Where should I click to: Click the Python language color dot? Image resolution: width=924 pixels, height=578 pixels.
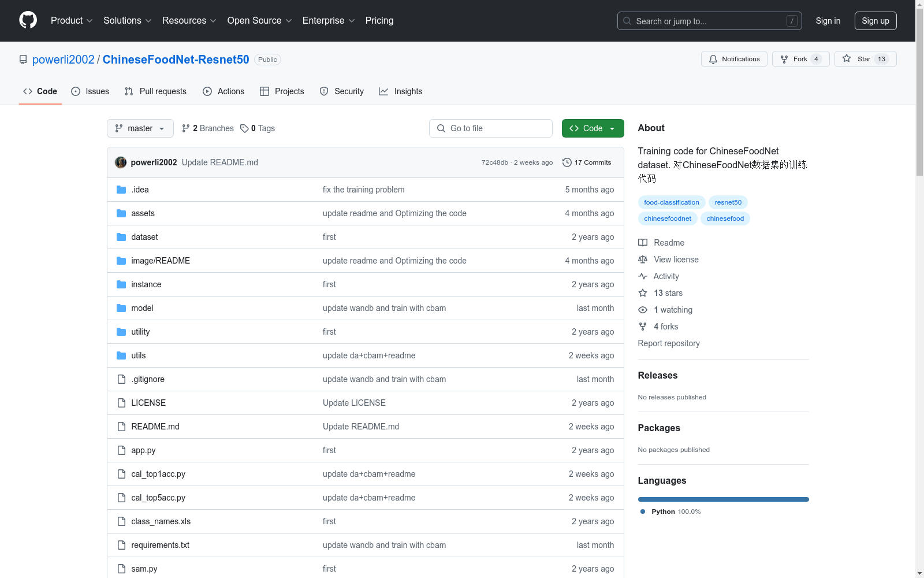(643, 512)
